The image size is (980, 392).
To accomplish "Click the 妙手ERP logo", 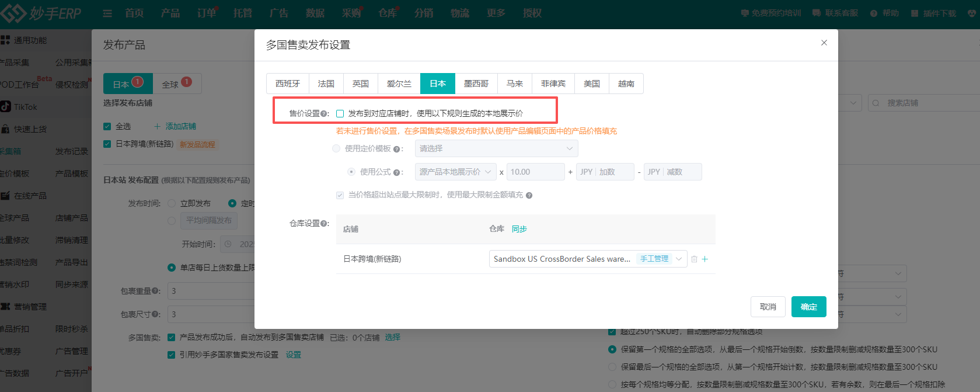I will (x=41, y=13).
